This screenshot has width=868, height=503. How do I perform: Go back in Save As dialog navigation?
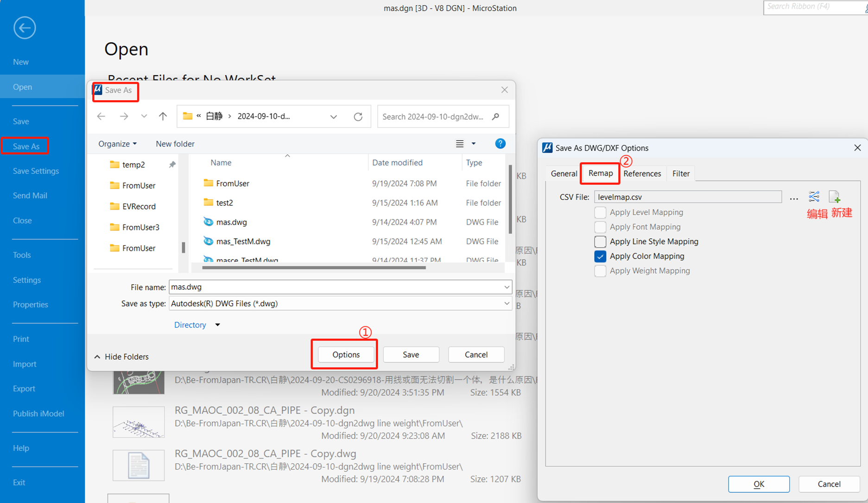101,116
